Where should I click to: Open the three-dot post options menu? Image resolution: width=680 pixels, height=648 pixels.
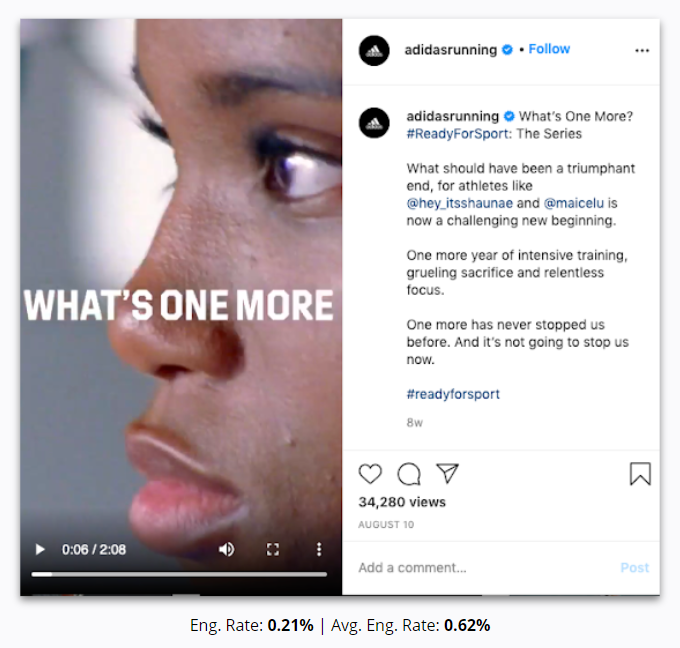click(642, 51)
